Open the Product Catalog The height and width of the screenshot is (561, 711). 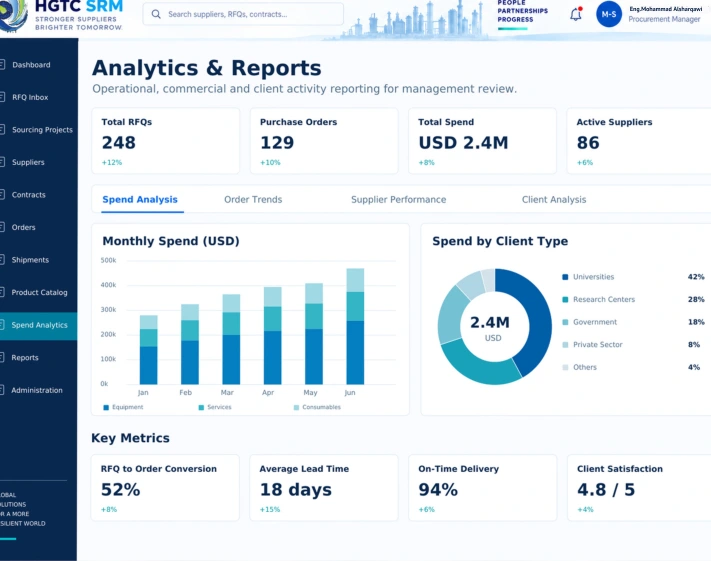click(39, 293)
